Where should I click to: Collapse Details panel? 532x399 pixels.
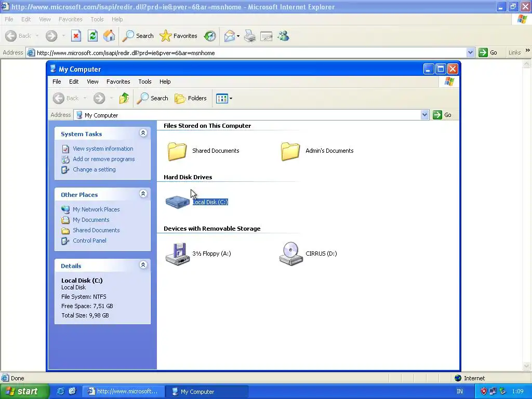143,265
